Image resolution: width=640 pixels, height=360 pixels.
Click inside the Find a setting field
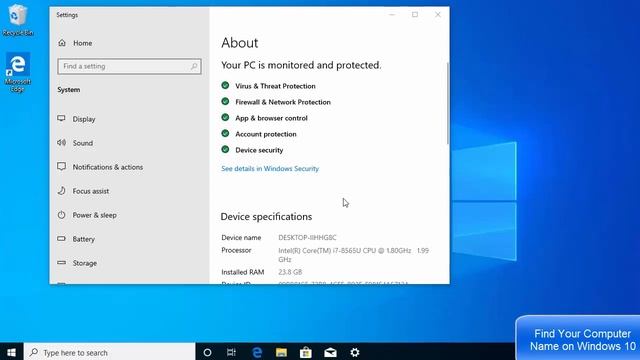pos(129,66)
